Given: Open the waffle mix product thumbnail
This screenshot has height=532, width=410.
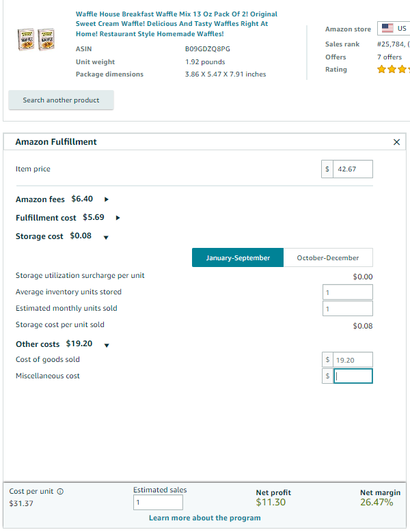Looking at the screenshot, I should click(x=36, y=40).
